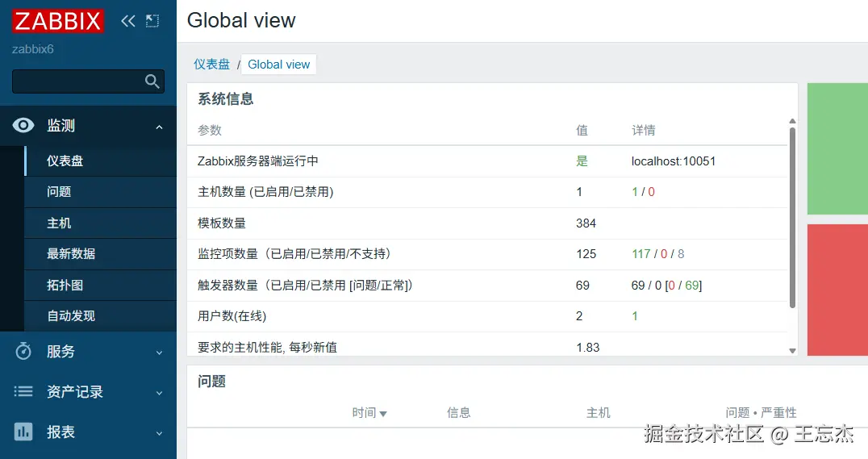Click the green '是' value
Image resolution: width=868 pixels, height=459 pixels.
coord(582,161)
